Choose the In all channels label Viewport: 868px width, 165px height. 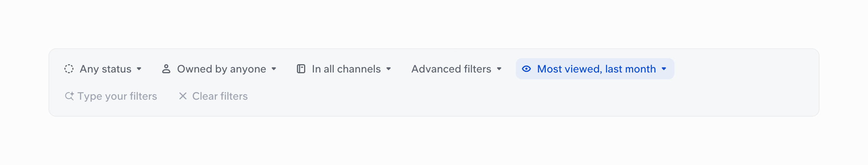[347, 69]
